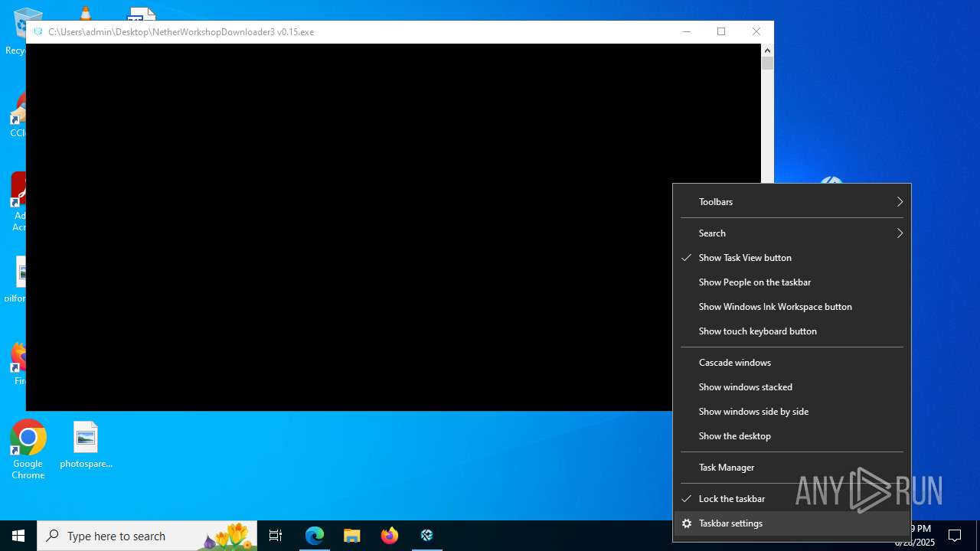This screenshot has width=980, height=551.
Task: Select the oilfor desktop file icon
Action: [16, 279]
